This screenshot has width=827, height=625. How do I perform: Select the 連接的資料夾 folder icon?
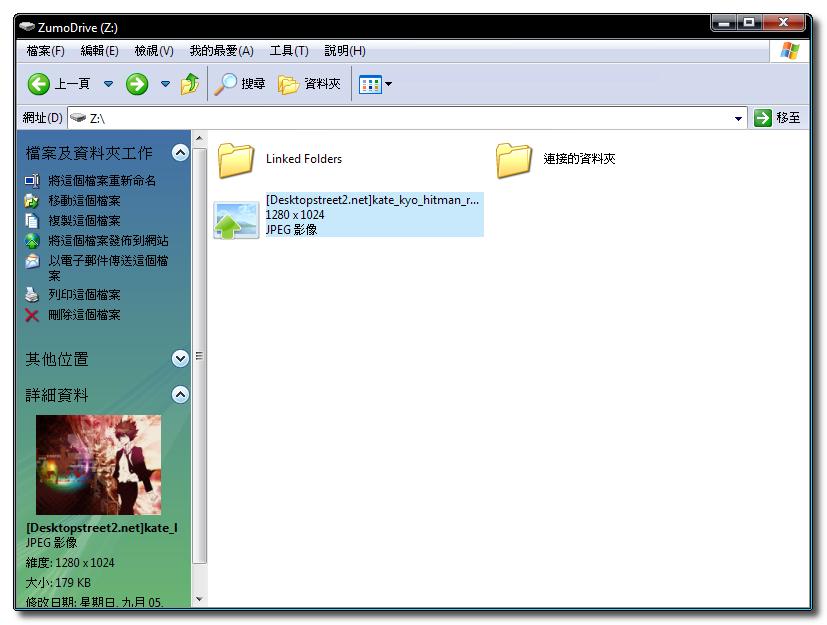pos(514,160)
